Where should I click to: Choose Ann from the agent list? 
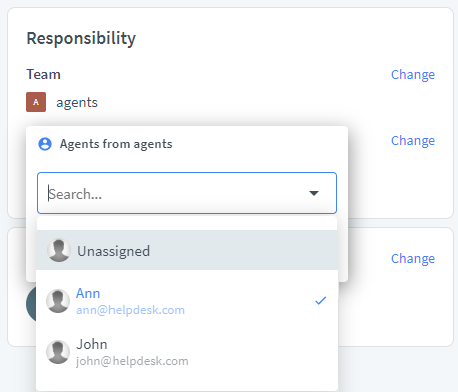click(187, 301)
